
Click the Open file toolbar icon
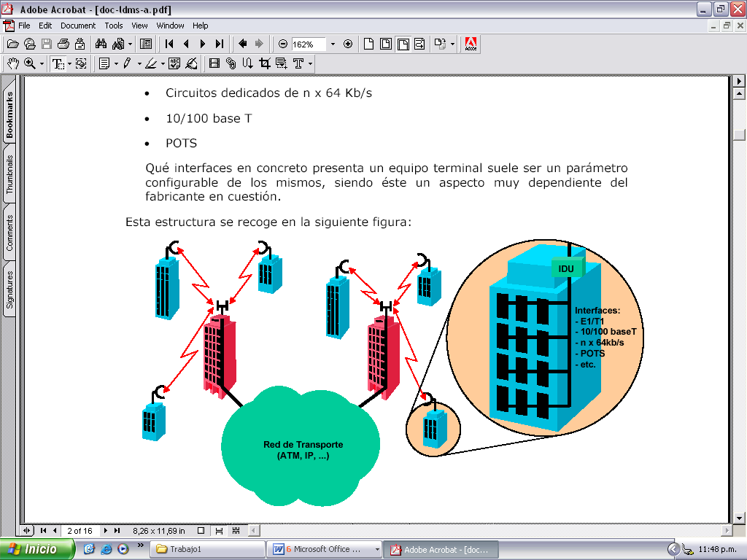point(13,44)
